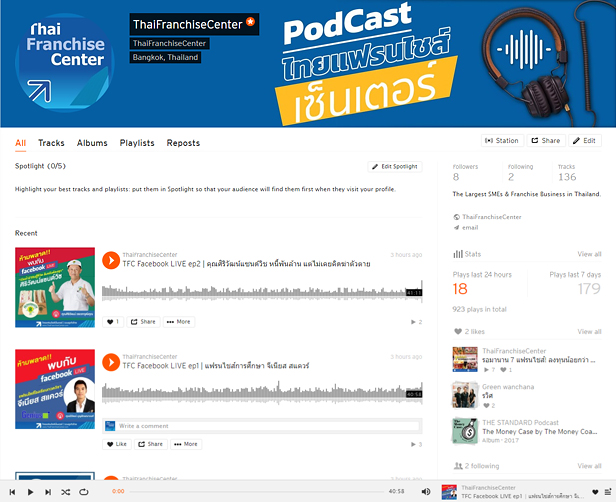This screenshot has width=616, height=502.
Task: Like the ep2 track with heart button
Action: 113,322
